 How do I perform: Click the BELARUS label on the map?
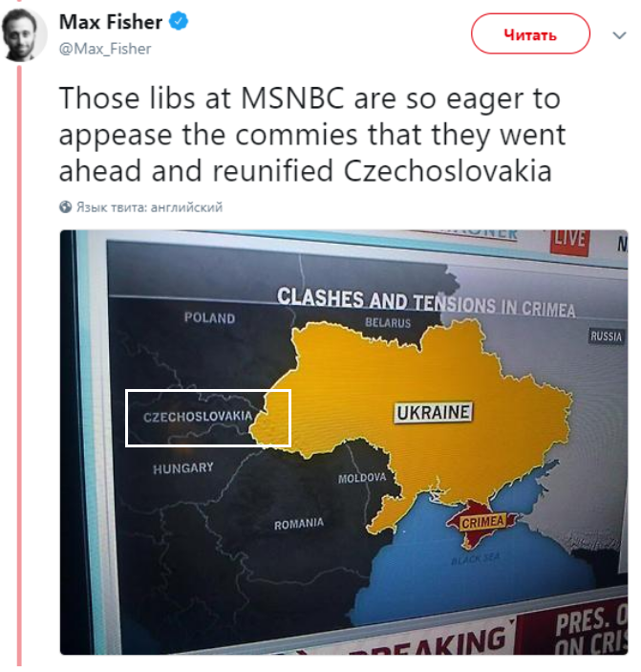pos(387,323)
